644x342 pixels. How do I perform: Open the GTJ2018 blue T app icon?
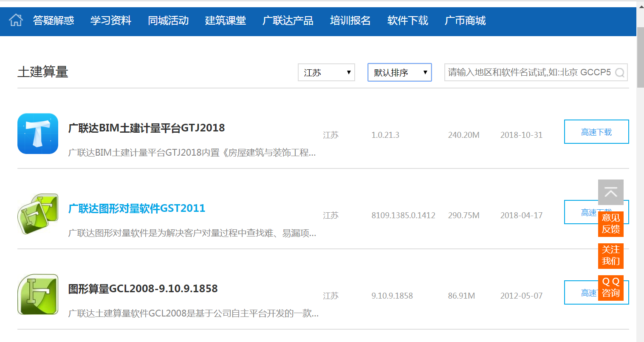click(x=38, y=134)
